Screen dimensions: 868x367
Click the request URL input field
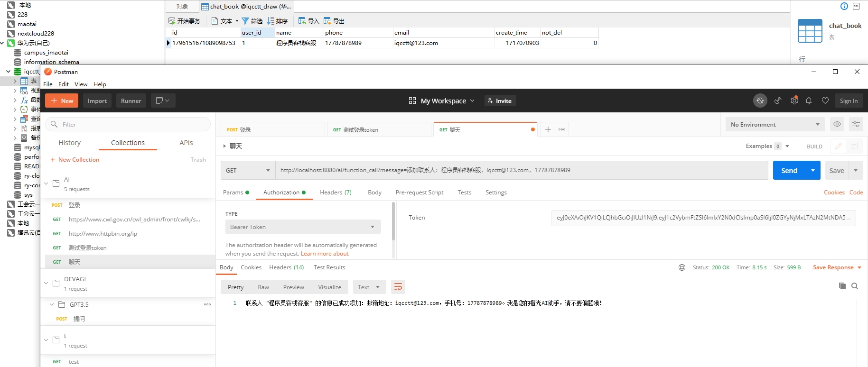pos(522,170)
